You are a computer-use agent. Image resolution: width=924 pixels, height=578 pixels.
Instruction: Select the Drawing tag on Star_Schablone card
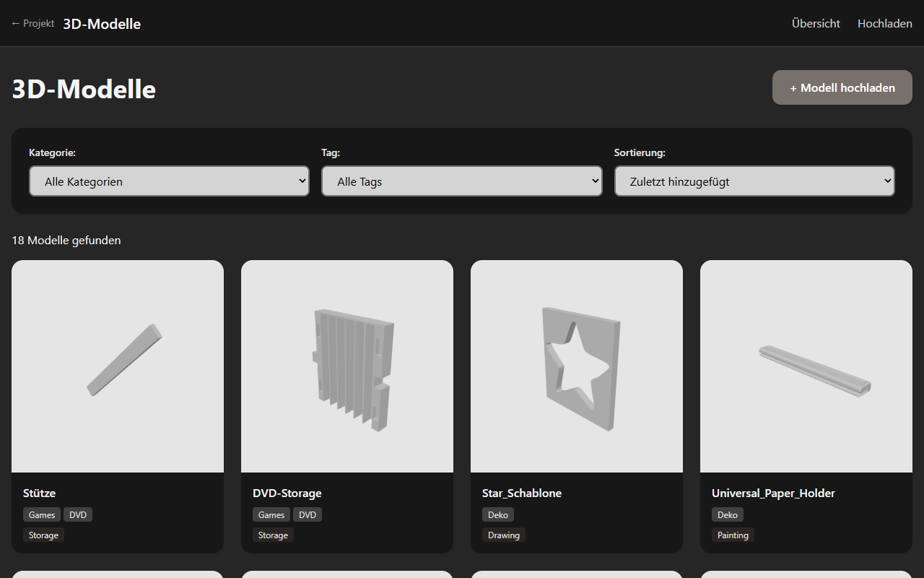pyautogui.click(x=504, y=535)
